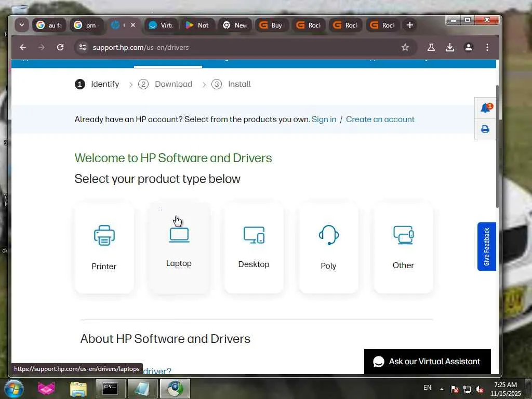Viewport: 532px width, 399px height.
Task: Pick the Other product type card
Action: point(403,247)
